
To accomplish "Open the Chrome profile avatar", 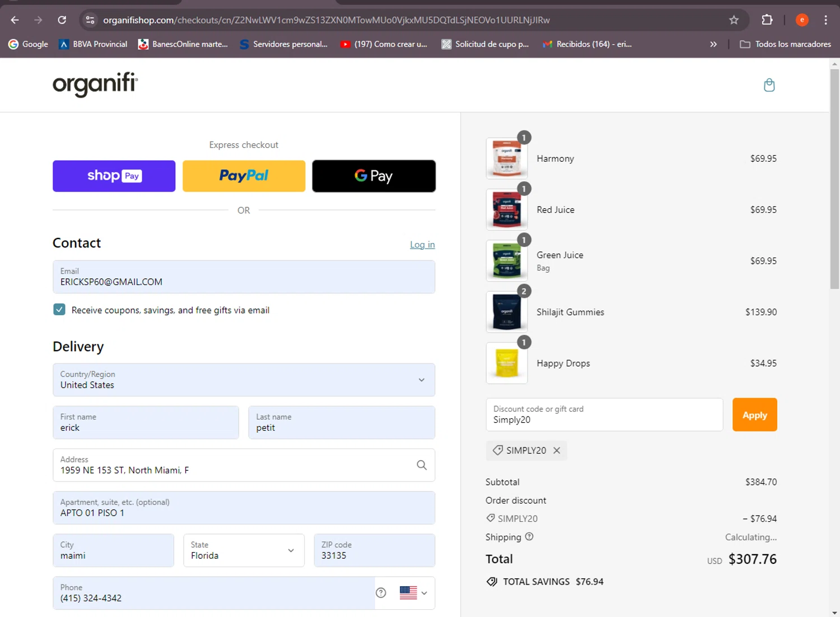I will [x=802, y=20].
